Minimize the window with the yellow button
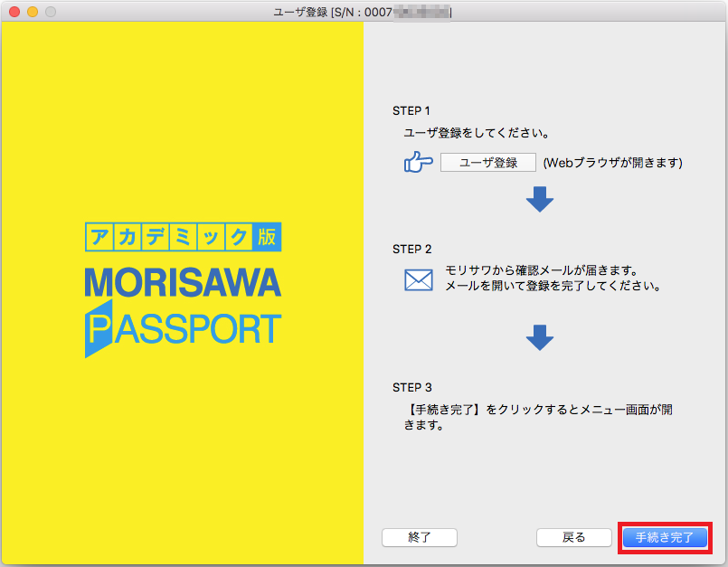The width and height of the screenshot is (728, 567). (x=32, y=12)
